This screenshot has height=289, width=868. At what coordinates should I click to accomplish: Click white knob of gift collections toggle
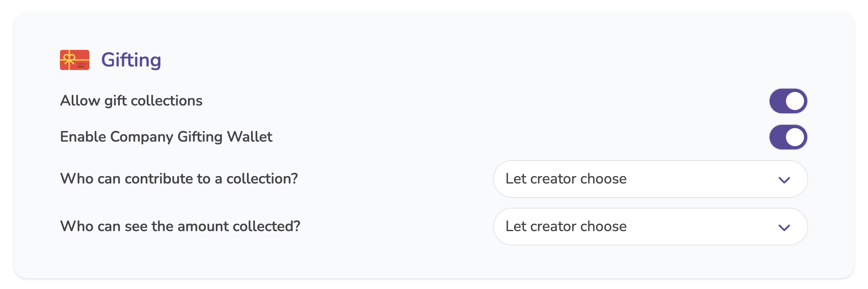(x=795, y=101)
